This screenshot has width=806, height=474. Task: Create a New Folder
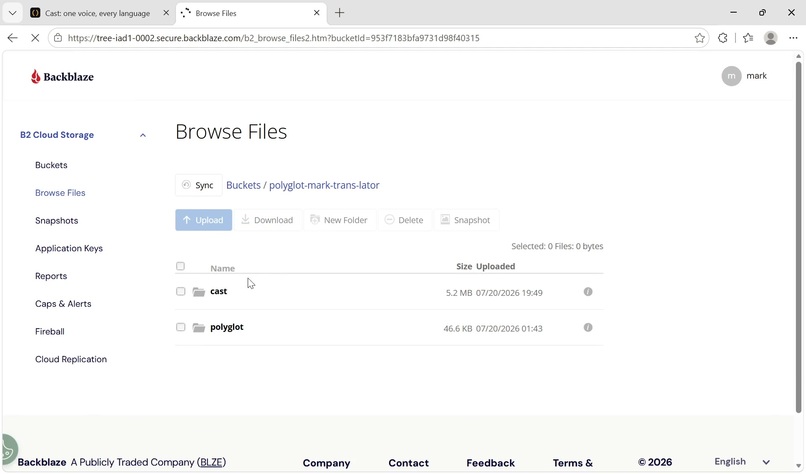coord(339,220)
